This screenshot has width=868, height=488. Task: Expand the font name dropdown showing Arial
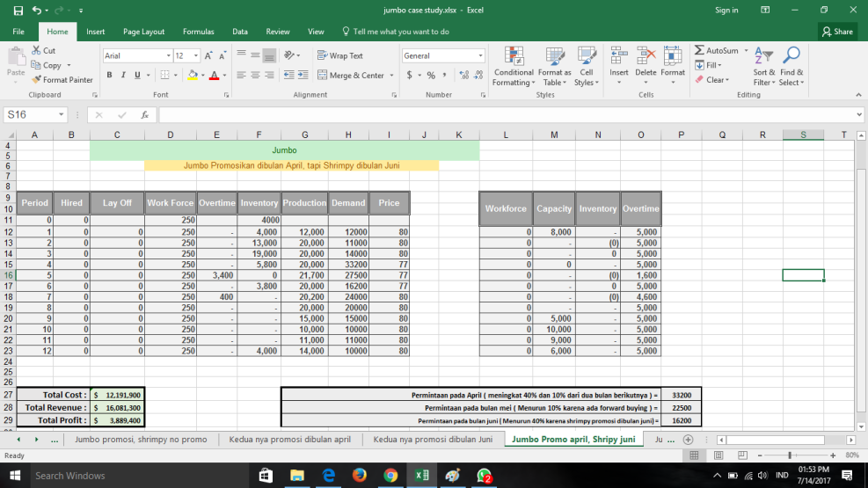[x=168, y=55]
